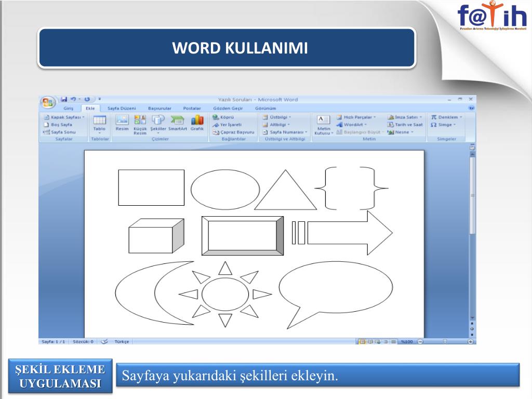Open Word help question mark icon
This screenshot has width=532, height=399.
[471, 108]
